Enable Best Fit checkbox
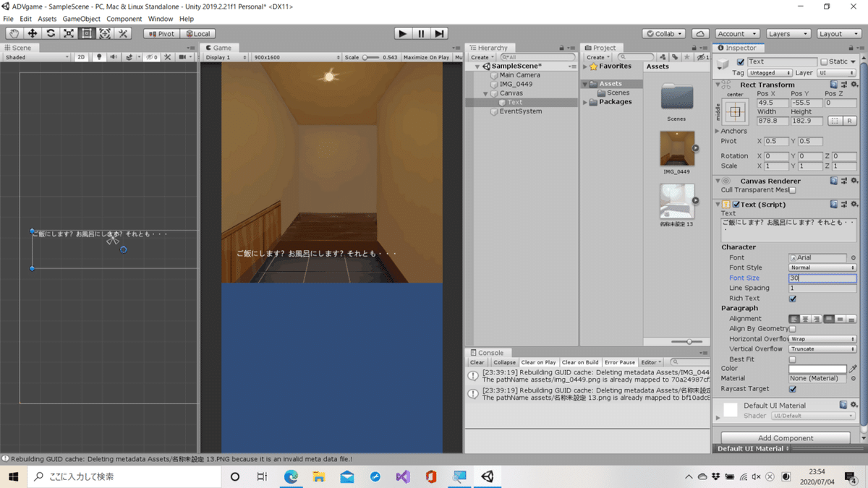 793,359
